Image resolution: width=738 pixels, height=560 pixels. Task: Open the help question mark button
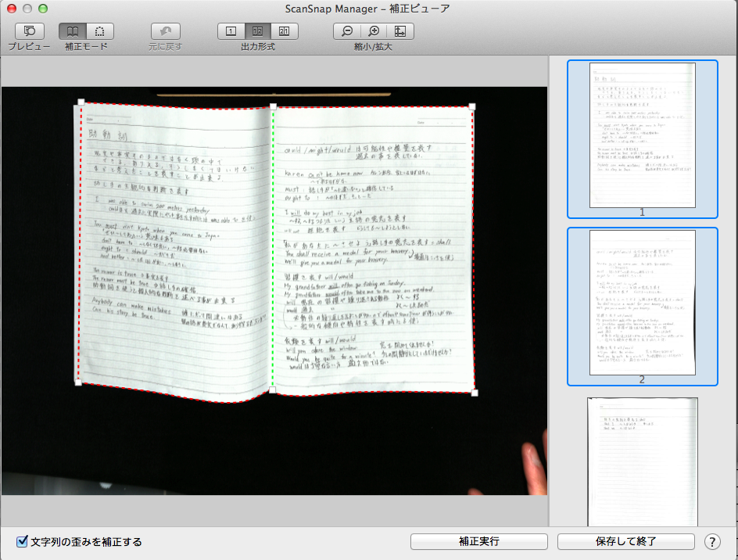click(x=712, y=542)
